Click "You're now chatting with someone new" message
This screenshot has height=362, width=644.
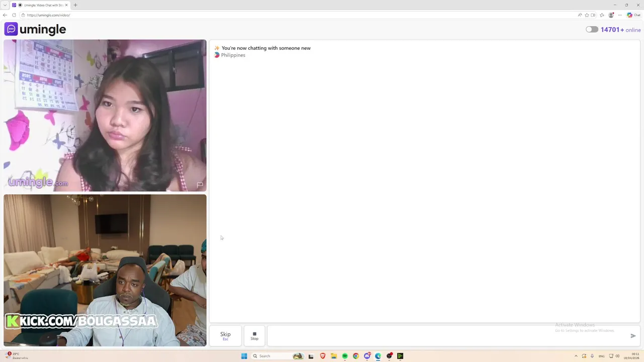tap(266, 48)
